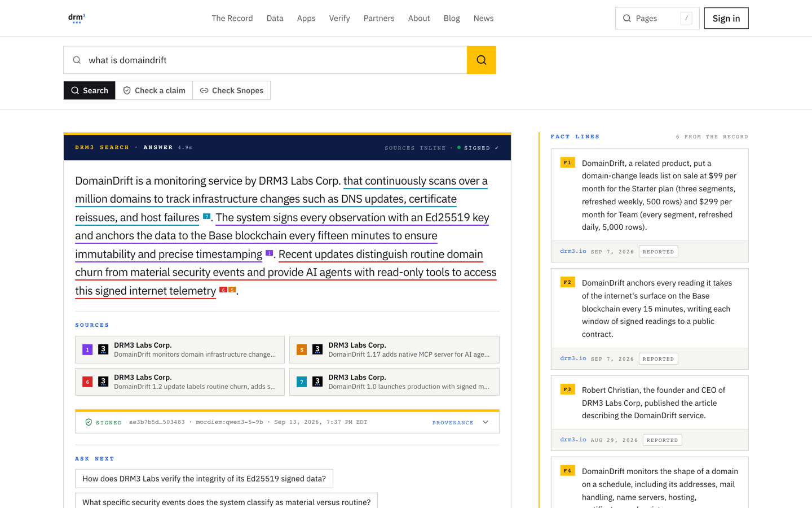Open source 7 about DomainDrift 1.0 launch
Screen dimensions: 812x508
click(x=394, y=382)
